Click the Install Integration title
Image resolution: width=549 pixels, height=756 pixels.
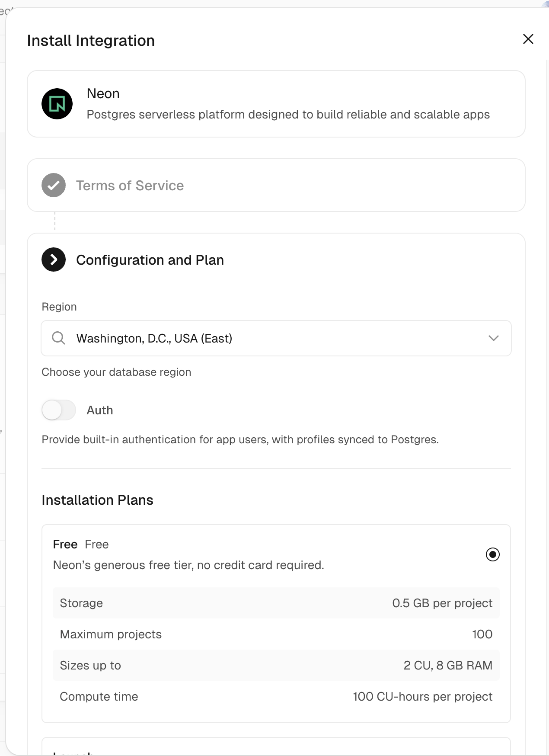[91, 40]
